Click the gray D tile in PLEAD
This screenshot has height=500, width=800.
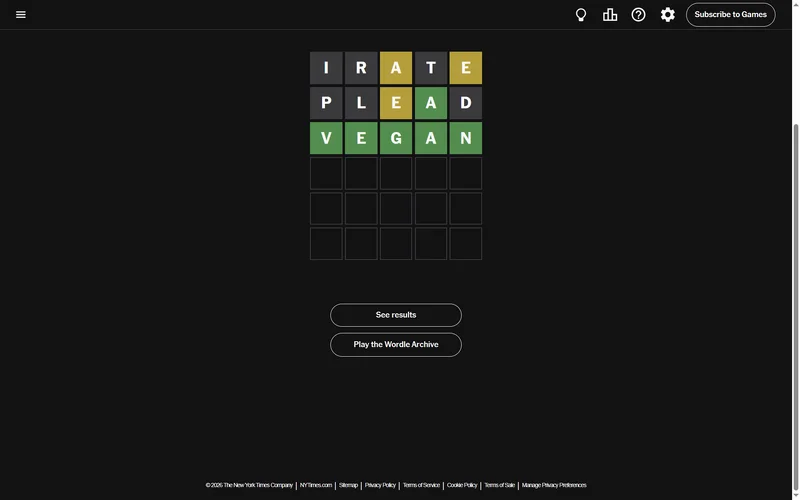click(x=466, y=103)
